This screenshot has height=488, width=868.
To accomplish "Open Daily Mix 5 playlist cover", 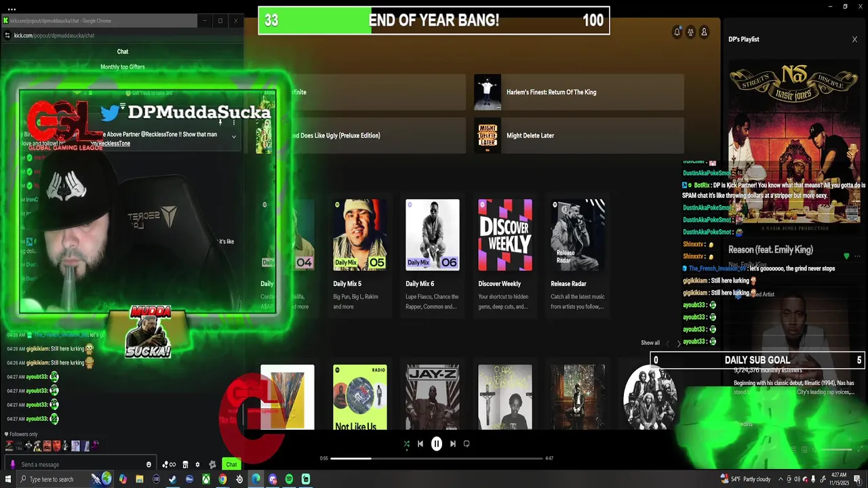I will click(360, 235).
